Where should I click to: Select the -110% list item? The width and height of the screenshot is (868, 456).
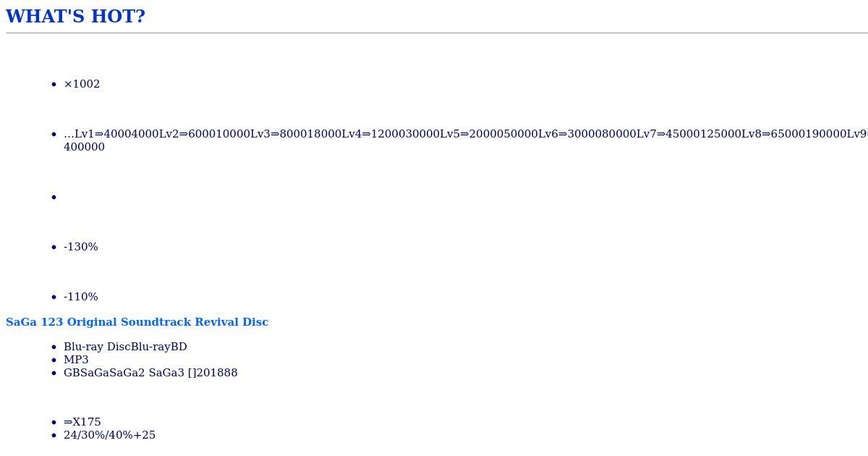pos(81,297)
